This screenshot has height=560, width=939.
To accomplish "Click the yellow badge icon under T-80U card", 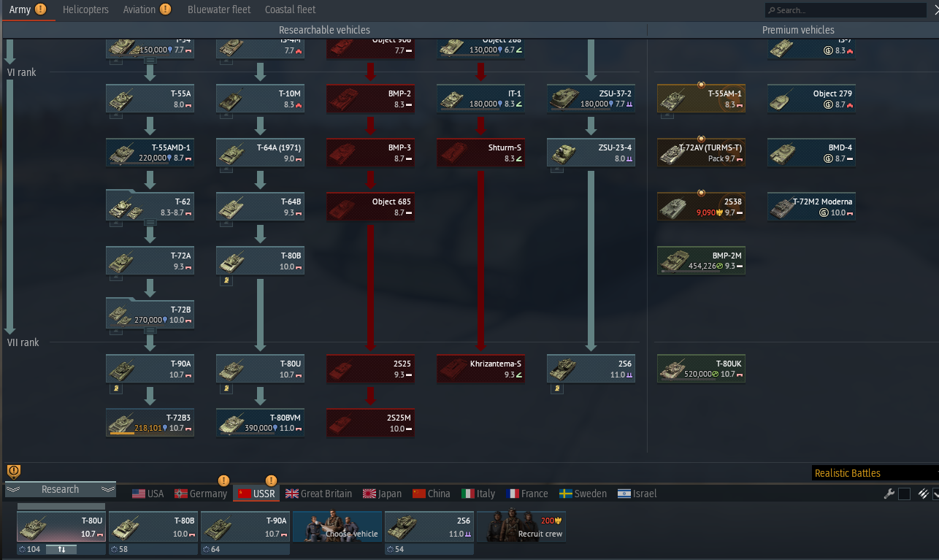I will pos(226,388).
